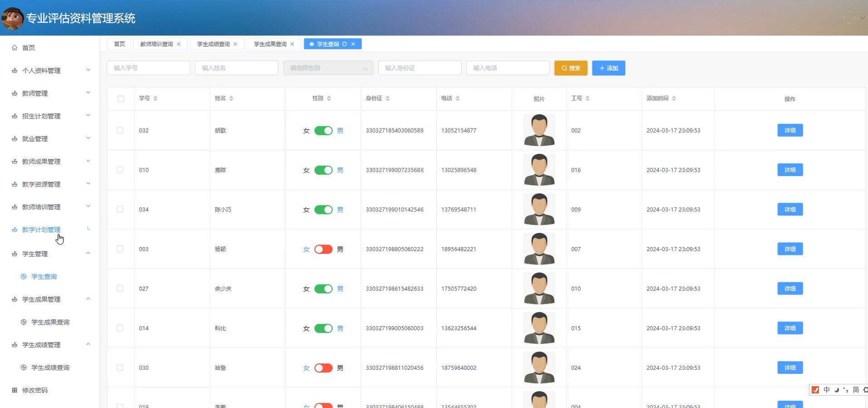Viewport: 868px width, 408px height.
Task: Click the icon next to 学生成绩查询 submenu
Action: (x=24, y=367)
